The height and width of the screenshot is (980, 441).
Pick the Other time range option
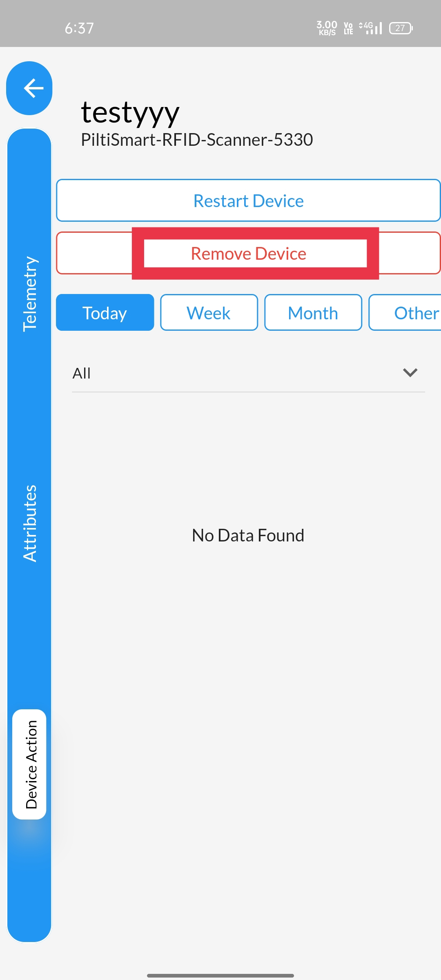click(x=405, y=313)
